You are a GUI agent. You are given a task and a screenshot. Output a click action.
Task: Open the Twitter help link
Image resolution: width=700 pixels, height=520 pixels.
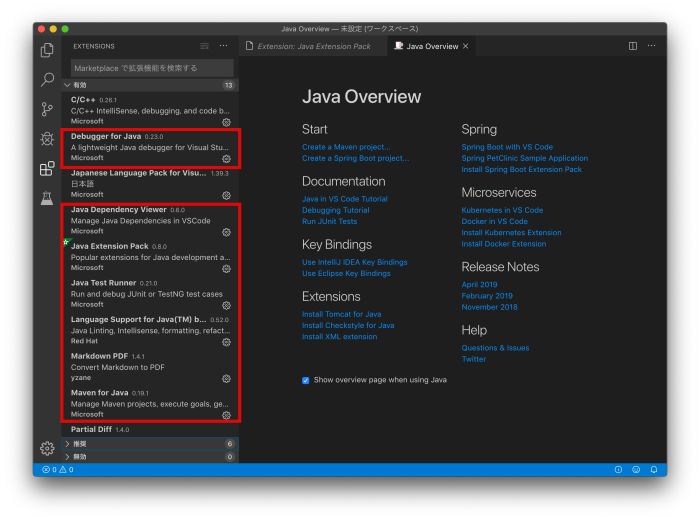tap(474, 358)
